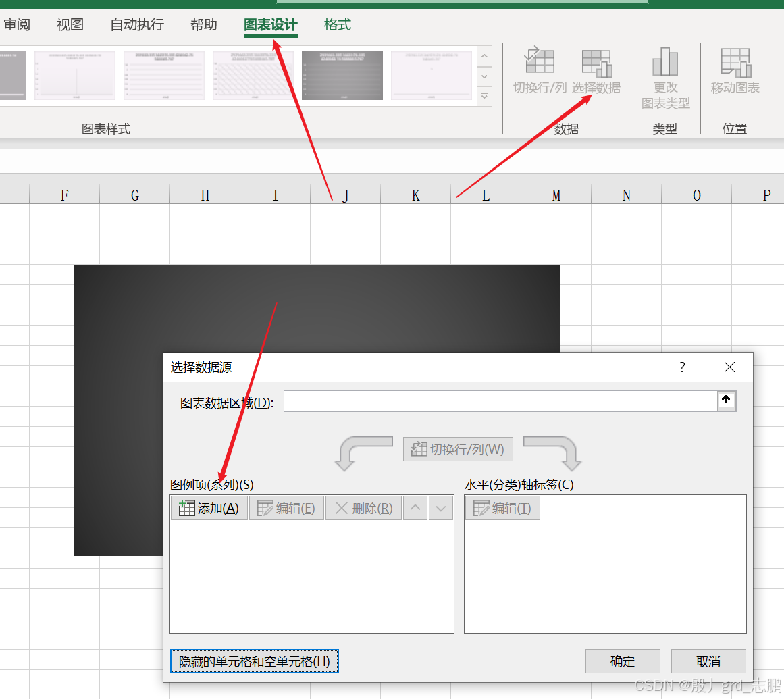Open the 审阅 tab
This screenshot has width=784, height=699.
click(x=16, y=25)
